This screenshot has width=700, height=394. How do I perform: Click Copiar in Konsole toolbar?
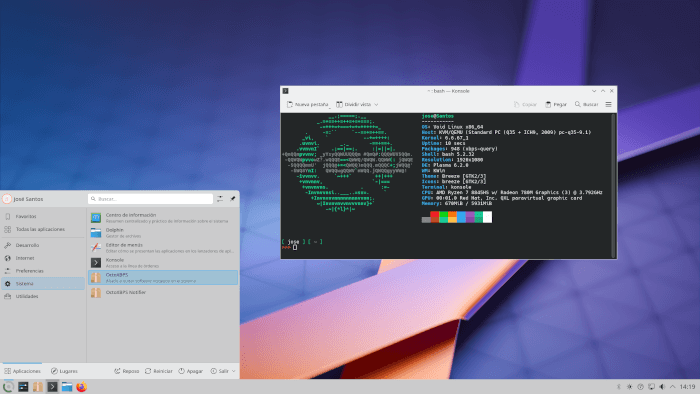pos(525,104)
